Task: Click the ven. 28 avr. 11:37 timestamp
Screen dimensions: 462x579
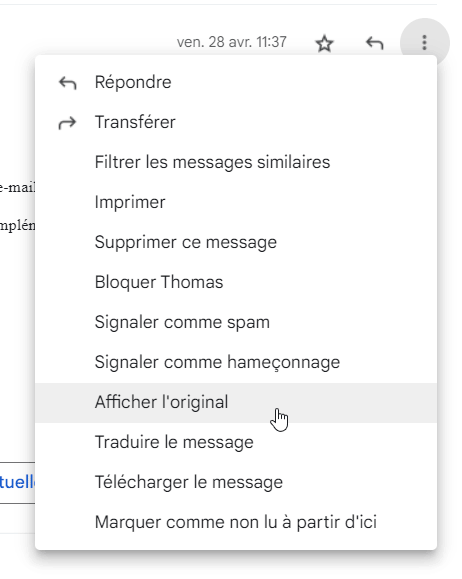Action: [x=232, y=42]
